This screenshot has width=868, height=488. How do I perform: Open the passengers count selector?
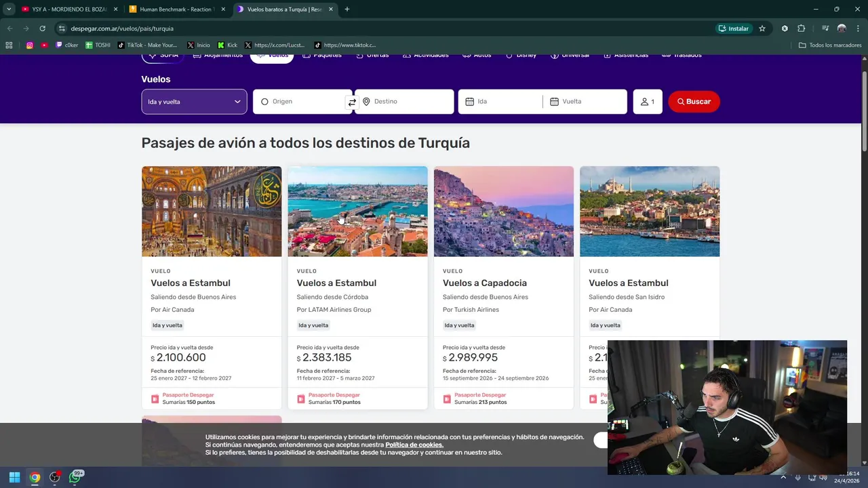pos(647,102)
